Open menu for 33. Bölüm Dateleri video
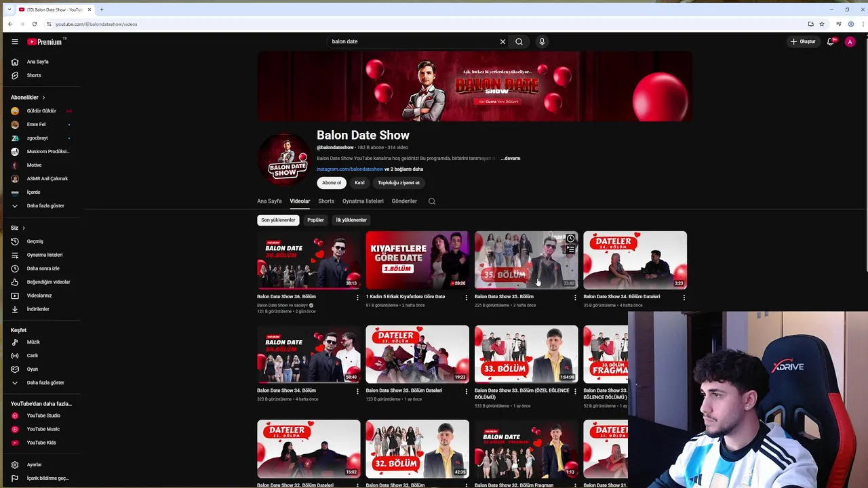Screen dimensions: 868x488 point(466,391)
